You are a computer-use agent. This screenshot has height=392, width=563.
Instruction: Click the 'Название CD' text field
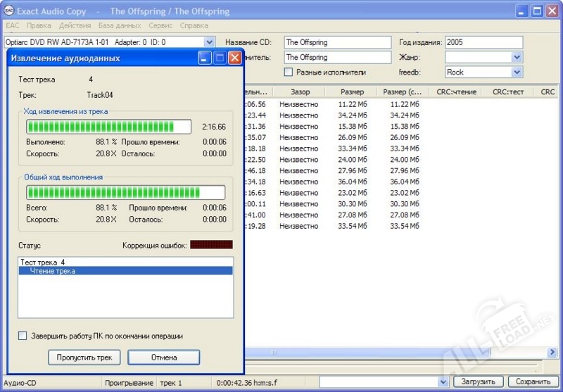(337, 42)
